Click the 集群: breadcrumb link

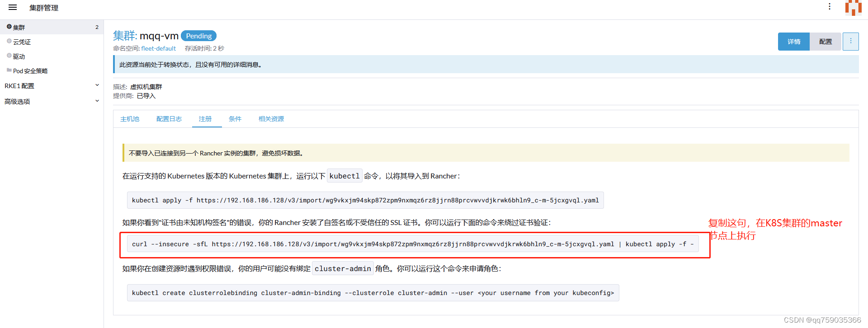(125, 35)
